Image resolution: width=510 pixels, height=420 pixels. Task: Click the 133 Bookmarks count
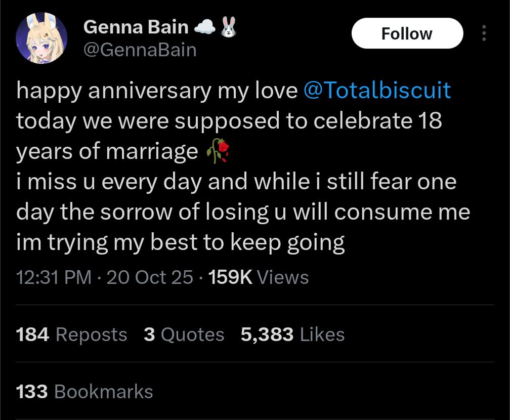pos(84,392)
